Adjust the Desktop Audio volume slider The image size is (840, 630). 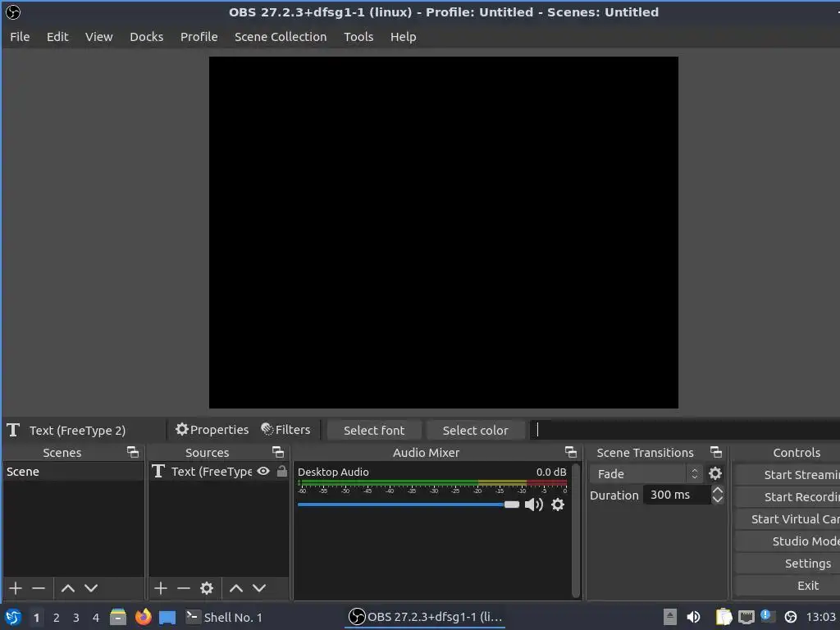coord(409,504)
